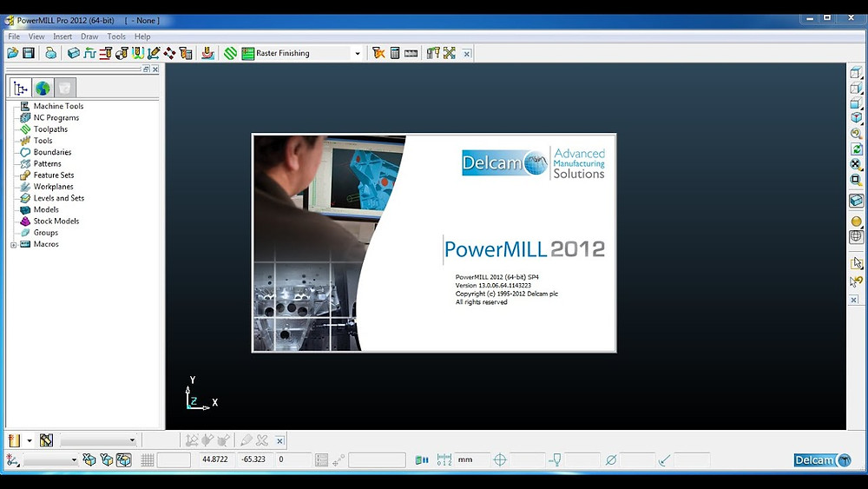
Task: Open the File menu
Action: (14, 36)
